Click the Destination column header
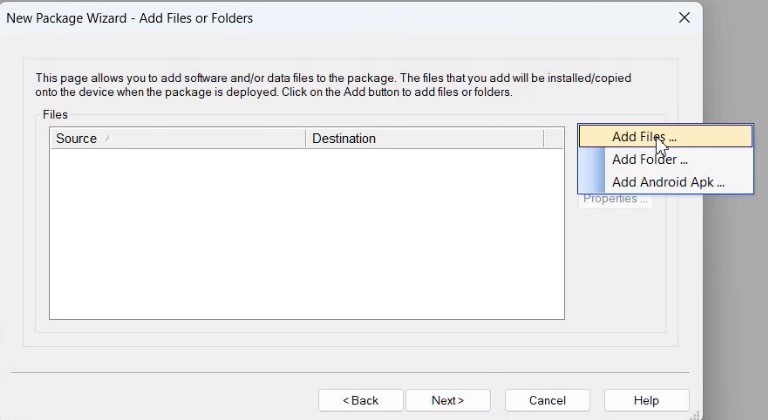The height and width of the screenshot is (420, 768). click(344, 139)
